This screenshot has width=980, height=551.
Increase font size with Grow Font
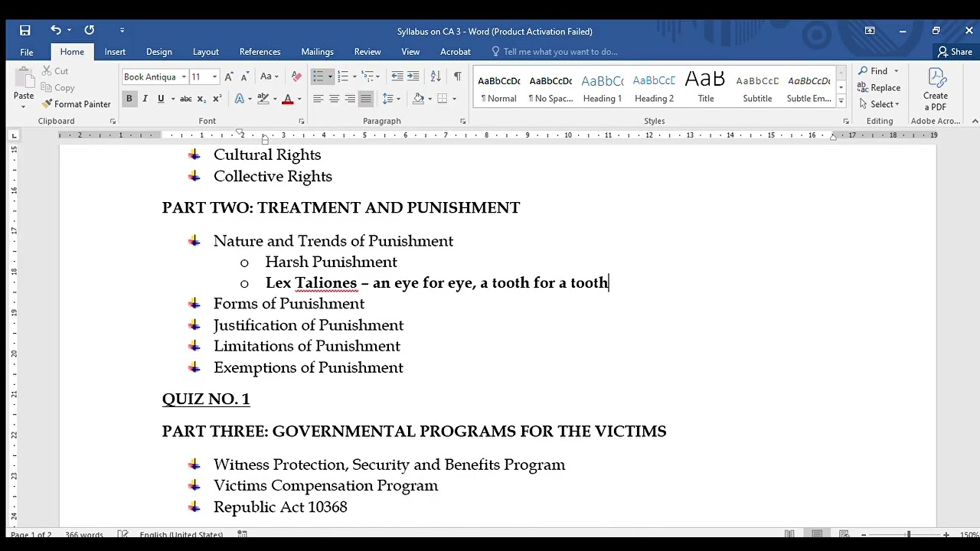[x=229, y=77]
